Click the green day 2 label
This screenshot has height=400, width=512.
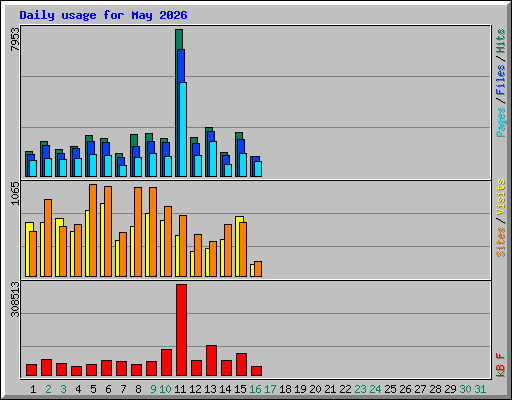[x=48, y=389]
